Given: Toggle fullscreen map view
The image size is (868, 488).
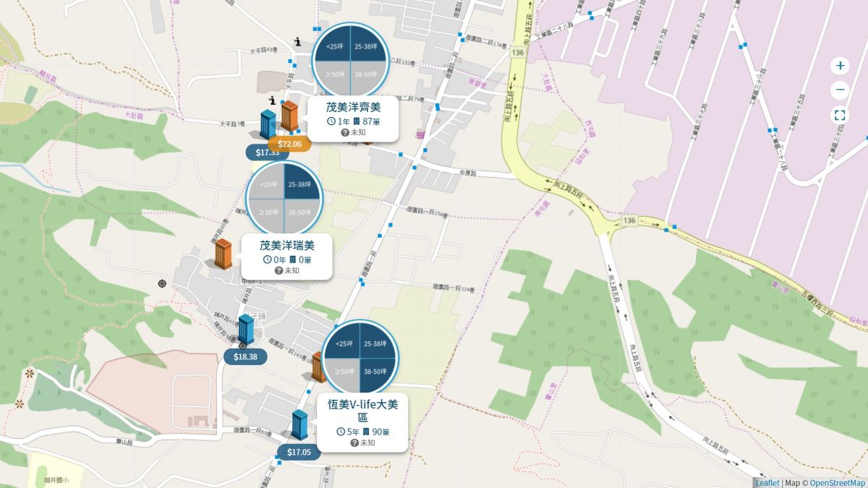Looking at the screenshot, I should (x=840, y=116).
